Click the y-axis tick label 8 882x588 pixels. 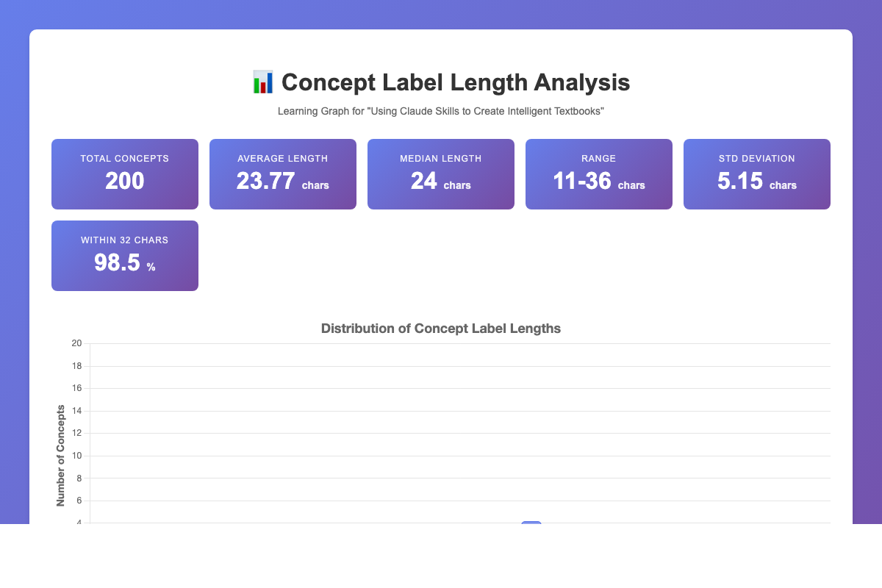79,478
